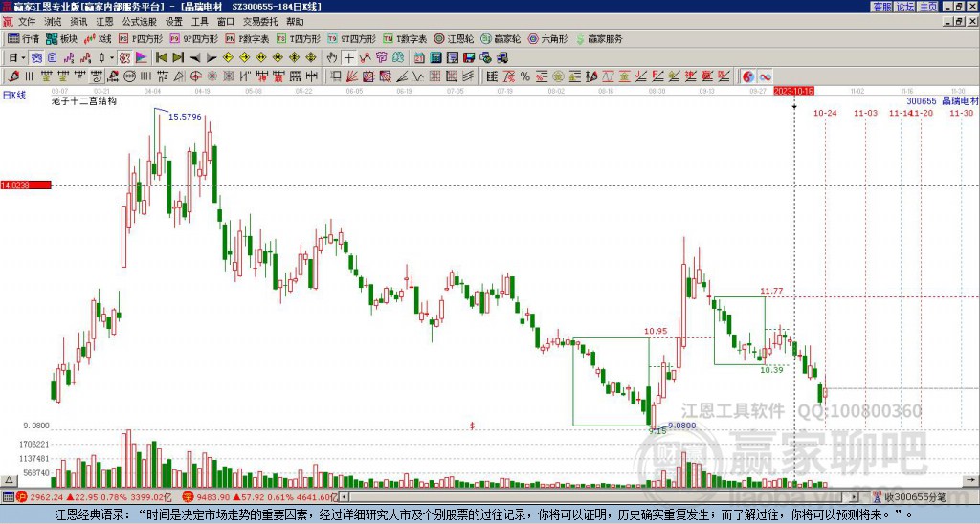
Task: Click the black right arrow icon
Action: [x=212, y=58]
